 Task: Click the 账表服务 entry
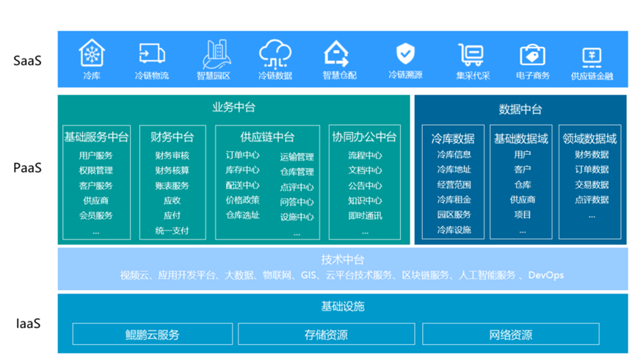coord(172,186)
